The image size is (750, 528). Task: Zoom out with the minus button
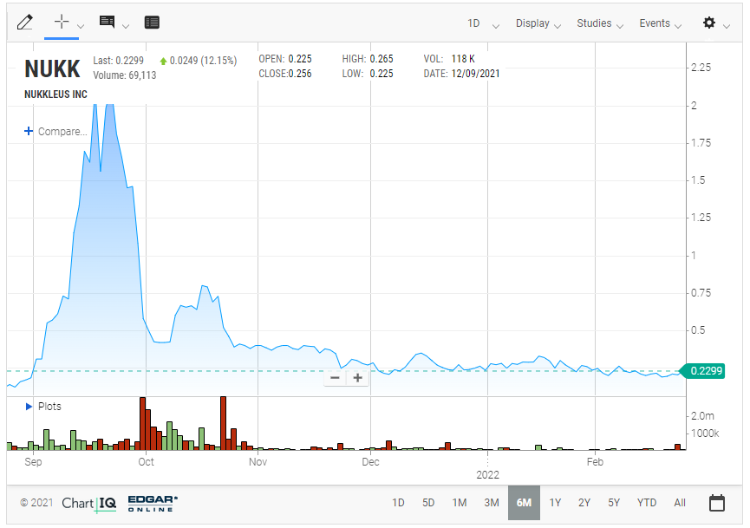tap(335, 378)
